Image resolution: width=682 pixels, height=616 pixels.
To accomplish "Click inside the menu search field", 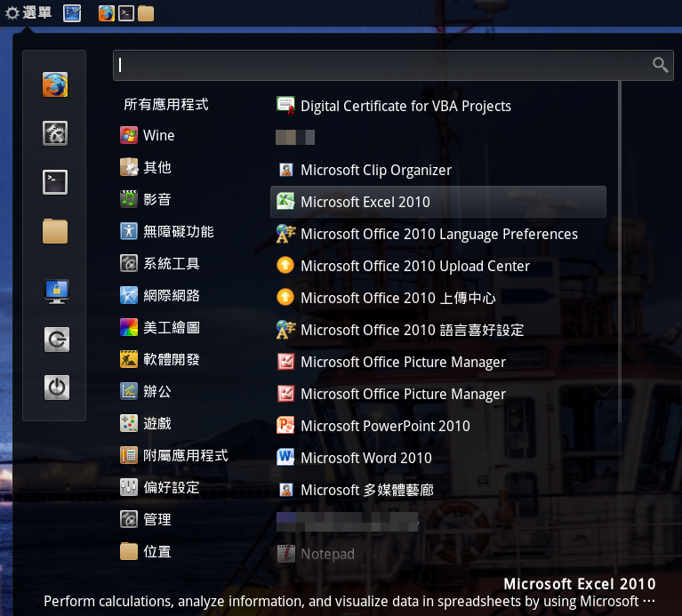I will tap(393, 65).
